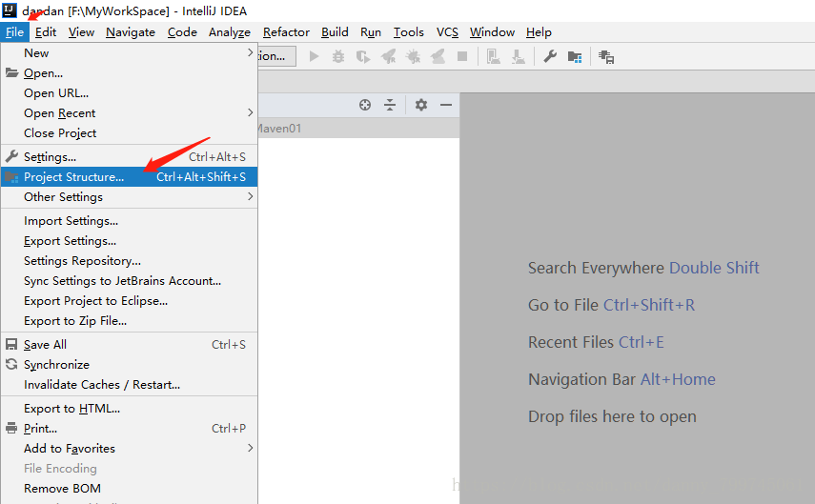The width and height of the screenshot is (815, 504).
Task: Click Synchronize menu item
Action: (x=129, y=365)
